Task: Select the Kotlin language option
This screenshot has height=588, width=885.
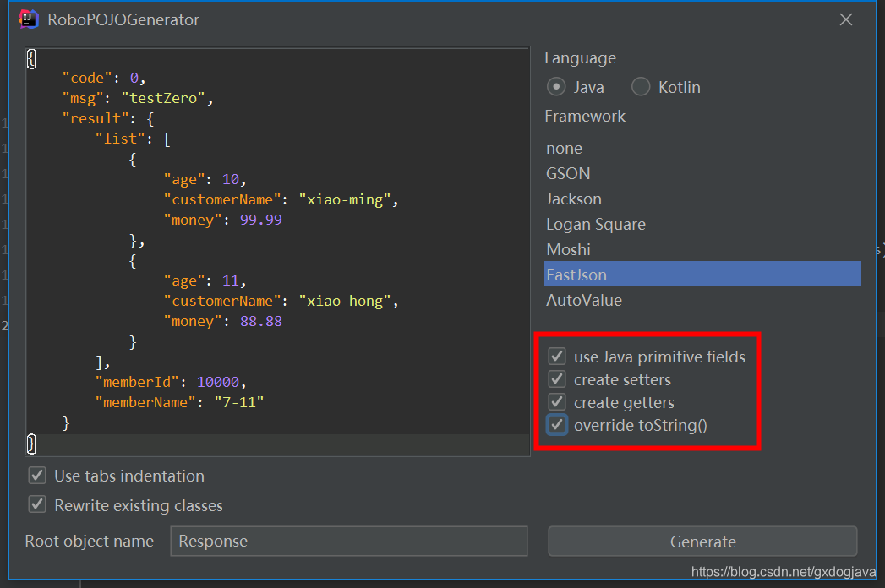Action: point(641,86)
